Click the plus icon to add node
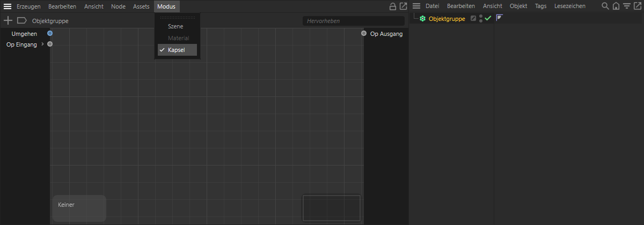The width and height of the screenshot is (644, 225). pyautogui.click(x=8, y=21)
